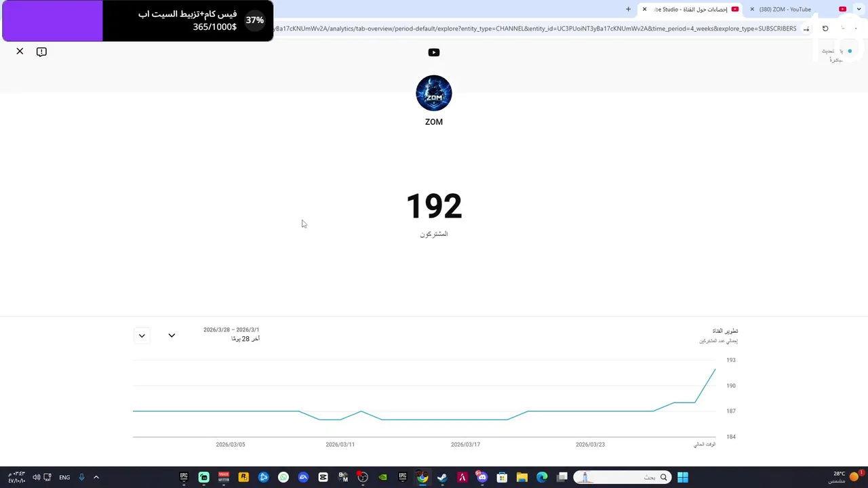The height and width of the screenshot is (488, 868).
Task: Click the 2026/03/17 axis label
Action: tap(465, 445)
